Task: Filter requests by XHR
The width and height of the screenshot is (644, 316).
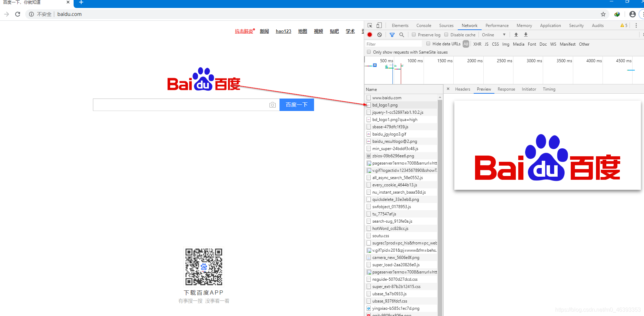Action: click(x=477, y=44)
